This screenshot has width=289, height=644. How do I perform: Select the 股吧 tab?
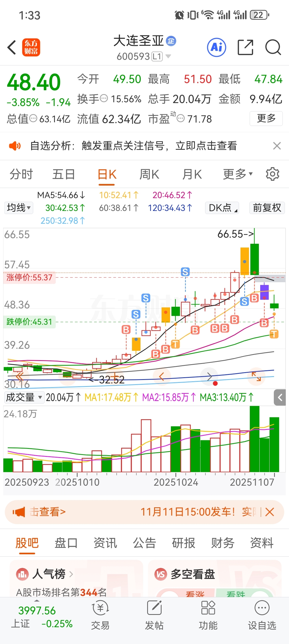pyautogui.click(x=27, y=543)
